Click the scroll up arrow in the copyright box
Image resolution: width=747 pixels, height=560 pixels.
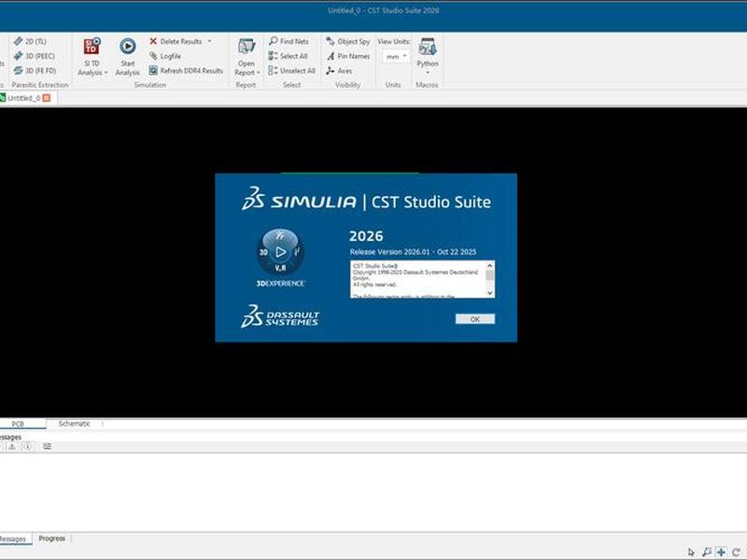pyautogui.click(x=489, y=265)
